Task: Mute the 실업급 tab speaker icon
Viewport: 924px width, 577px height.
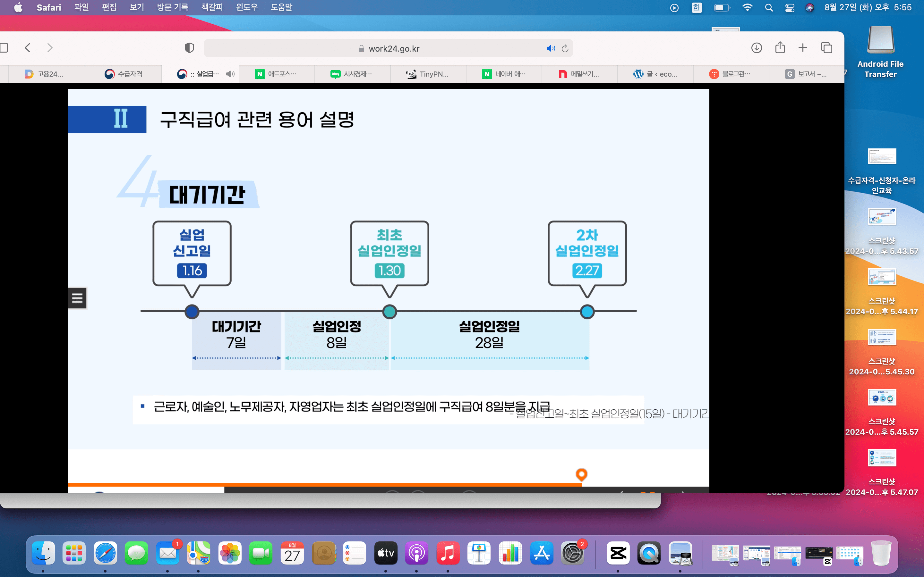Action: pos(230,74)
